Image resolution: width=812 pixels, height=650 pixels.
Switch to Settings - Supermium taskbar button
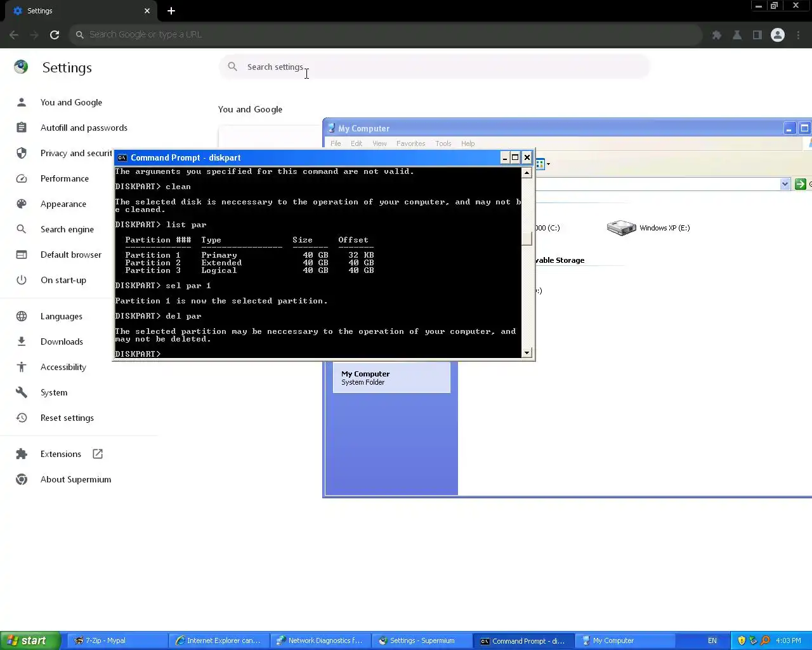click(422, 640)
